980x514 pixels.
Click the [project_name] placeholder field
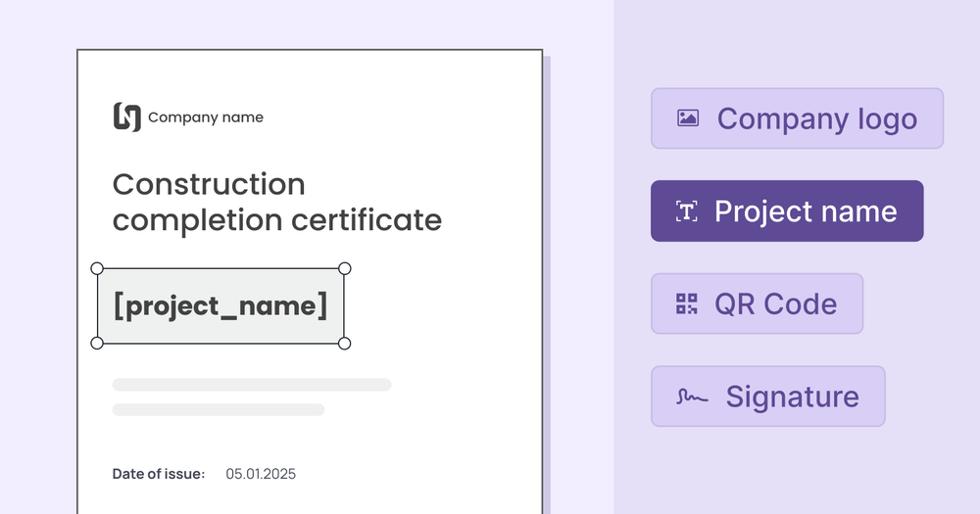pyautogui.click(x=220, y=305)
